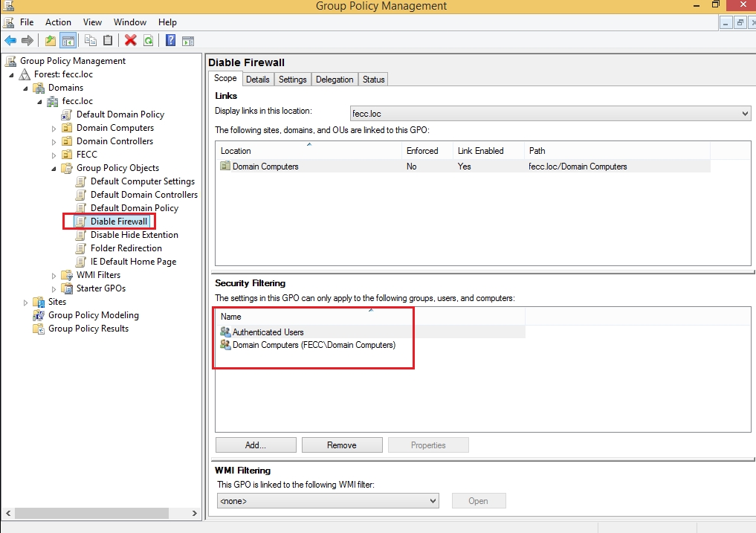Click the Path column header
The image size is (756, 533).
pos(617,151)
